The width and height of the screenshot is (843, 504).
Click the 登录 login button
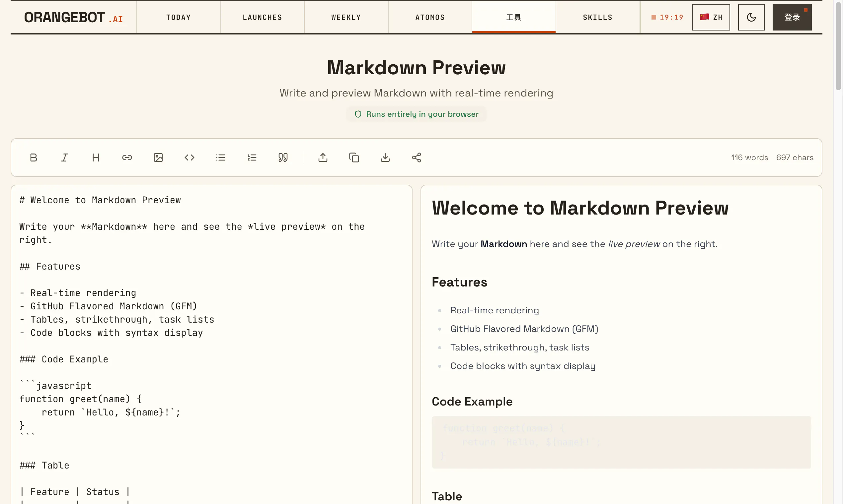[792, 17]
